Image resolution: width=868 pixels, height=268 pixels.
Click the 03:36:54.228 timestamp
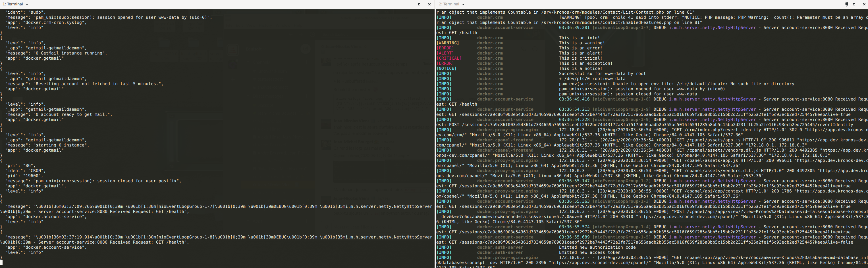[x=574, y=120]
